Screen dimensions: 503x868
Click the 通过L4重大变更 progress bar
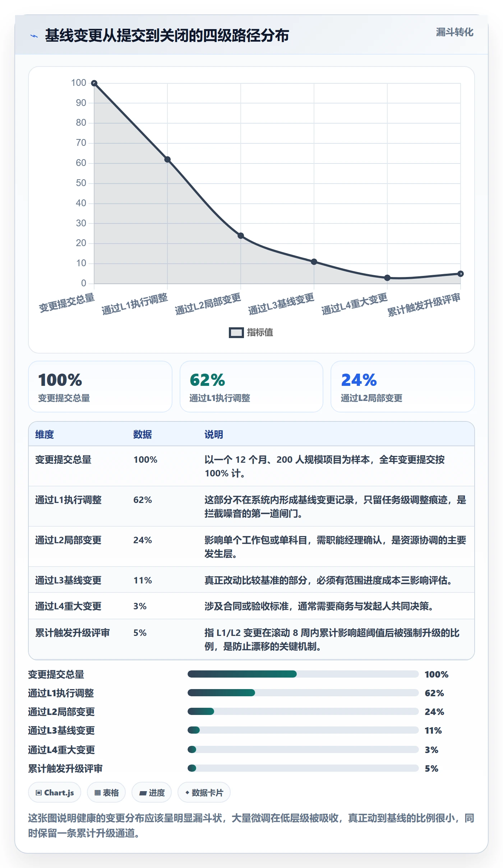click(x=303, y=749)
